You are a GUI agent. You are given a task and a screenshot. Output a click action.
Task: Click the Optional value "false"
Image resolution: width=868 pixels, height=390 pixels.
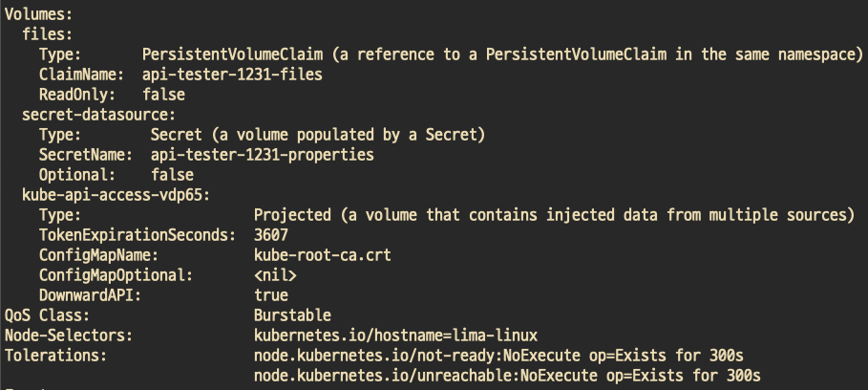tap(172, 175)
